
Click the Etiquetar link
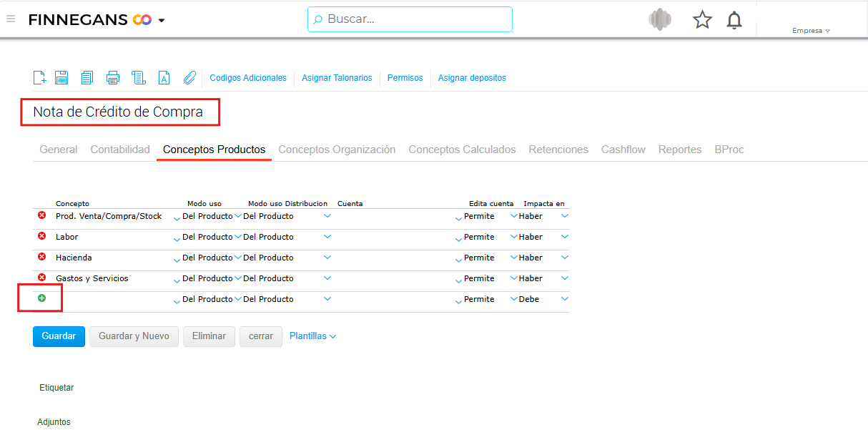point(56,388)
